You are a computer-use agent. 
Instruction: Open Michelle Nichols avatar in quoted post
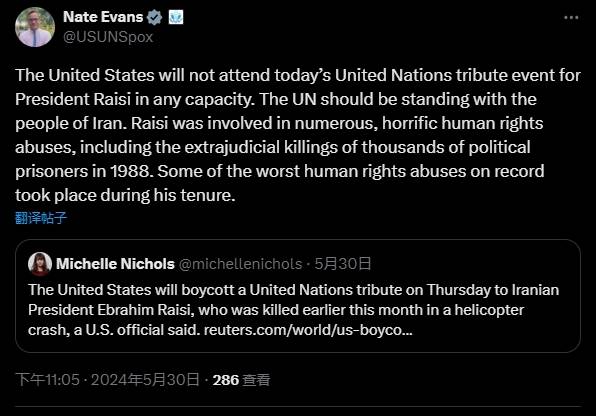(x=40, y=264)
